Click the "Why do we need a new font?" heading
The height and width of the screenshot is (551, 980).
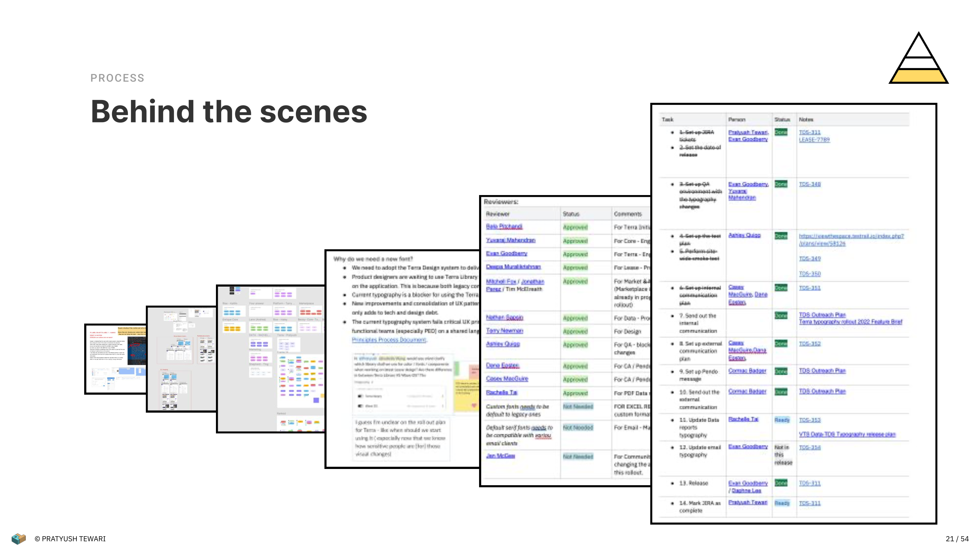373,259
